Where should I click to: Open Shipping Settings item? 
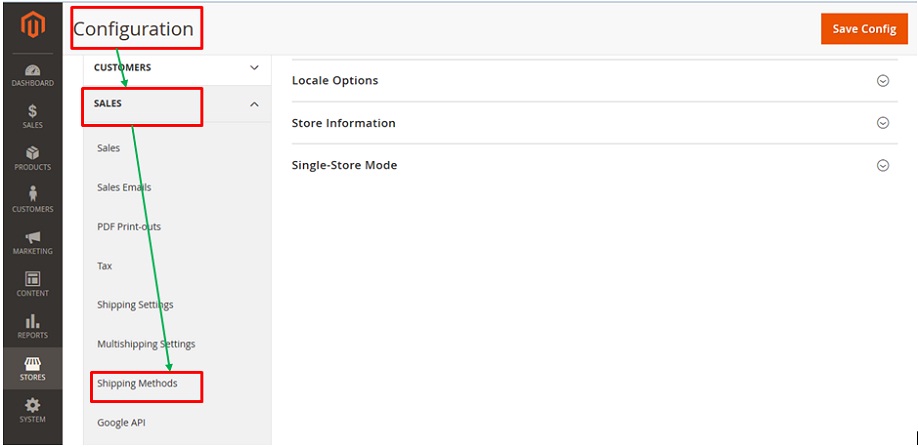tap(135, 305)
